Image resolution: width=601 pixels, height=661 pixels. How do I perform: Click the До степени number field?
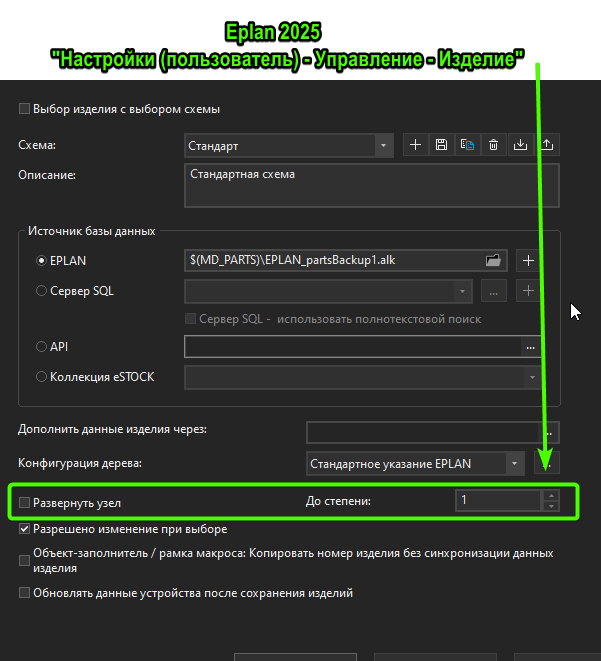click(x=499, y=501)
